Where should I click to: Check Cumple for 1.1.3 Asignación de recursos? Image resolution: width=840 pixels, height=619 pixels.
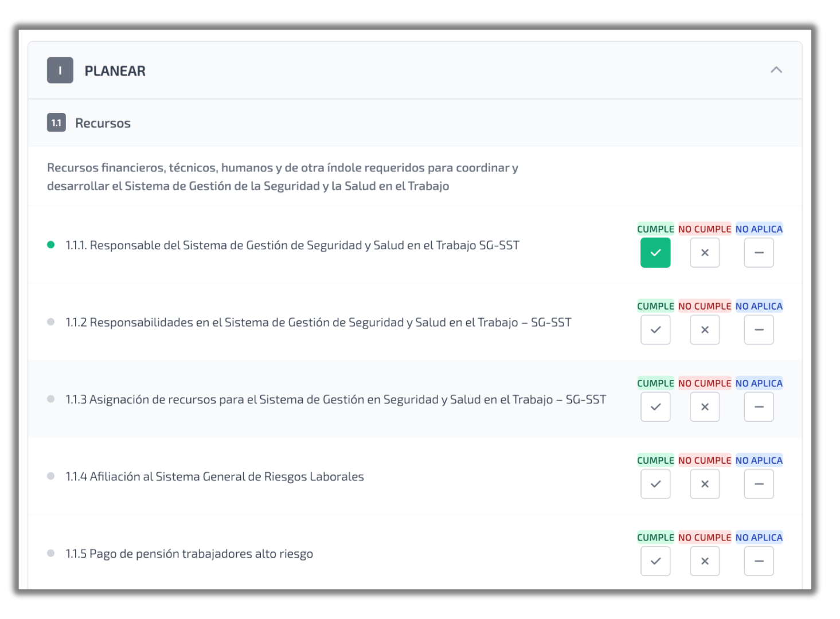[x=655, y=407]
